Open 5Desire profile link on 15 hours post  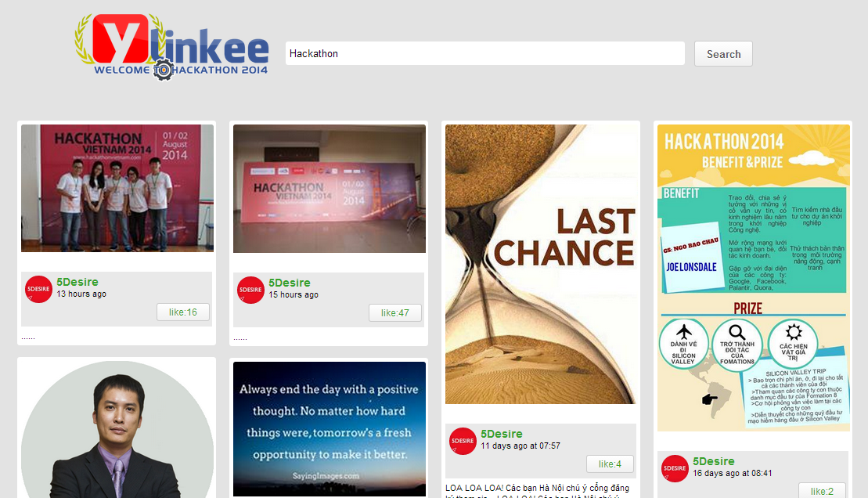(x=290, y=283)
